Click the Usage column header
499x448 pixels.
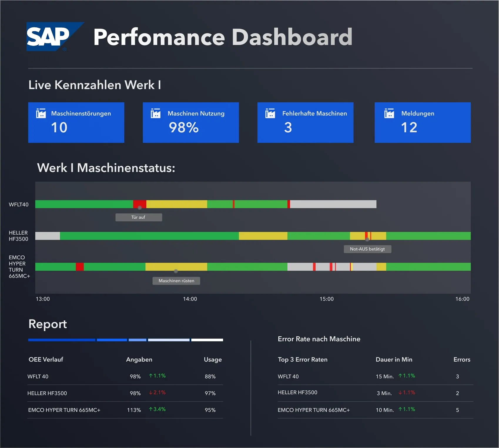(212, 360)
